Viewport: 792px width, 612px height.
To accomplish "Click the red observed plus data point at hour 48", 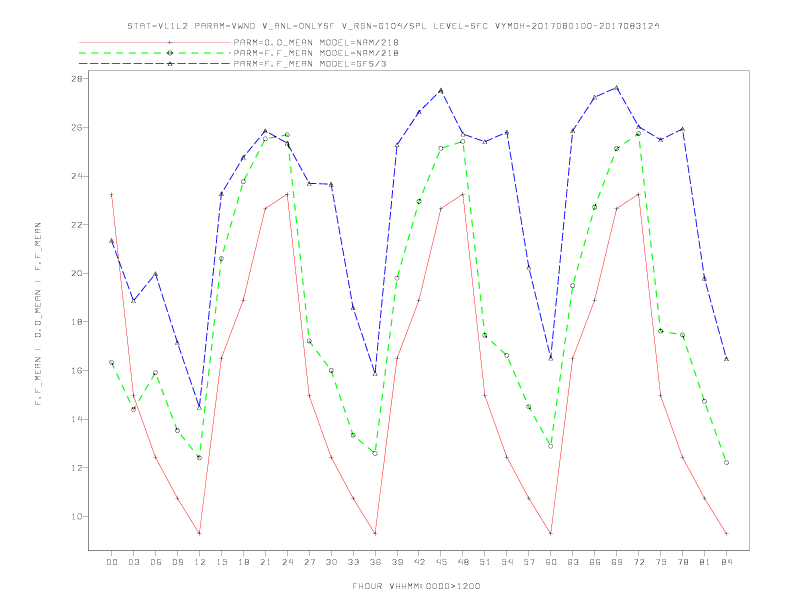I will pyautogui.click(x=463, y=194).
